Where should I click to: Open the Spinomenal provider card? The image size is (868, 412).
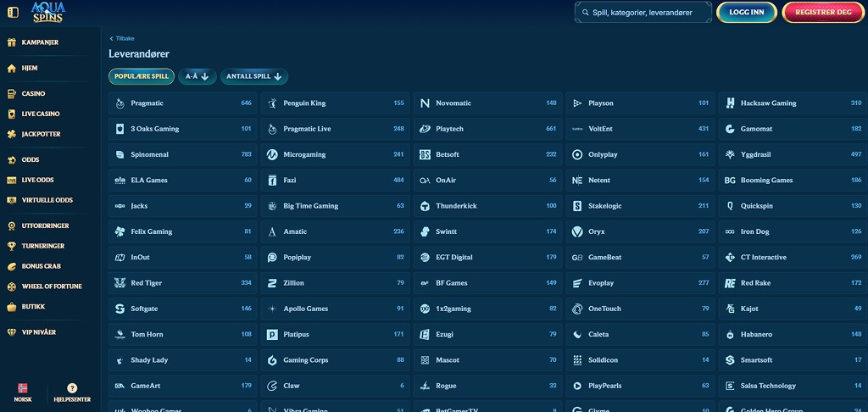(183, 154)
